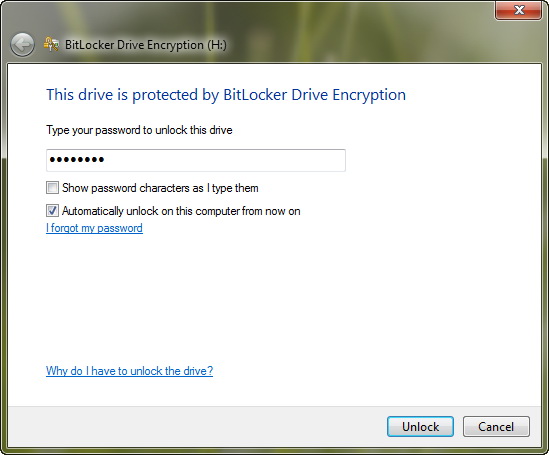Click the 'Automatically unlock on this computer' label text
The image size is (549, 455).
tap(181, 211)
